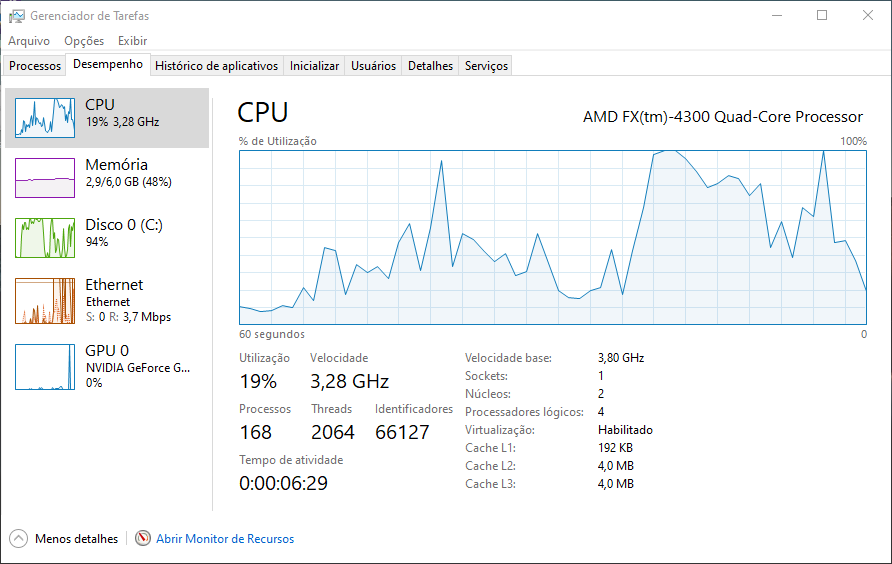
Task: Open the Usuários tab
Action: (374, 66)
